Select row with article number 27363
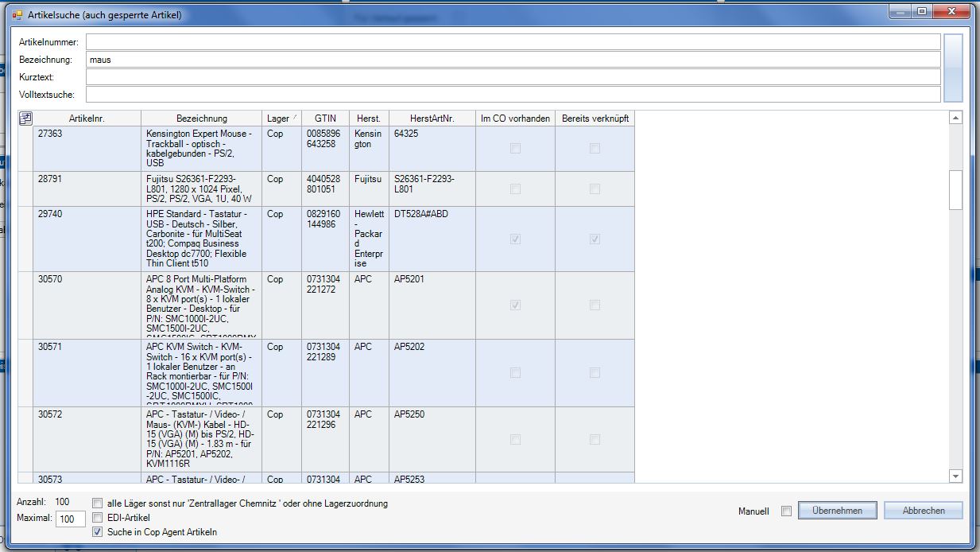Viewport: 980px width, 552px height. 87,149
